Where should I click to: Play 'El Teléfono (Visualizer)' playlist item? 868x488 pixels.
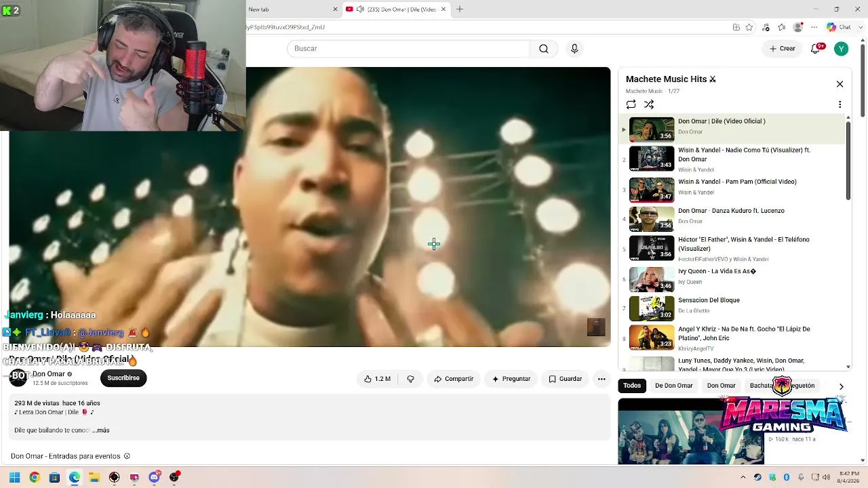[x=734, y=248]
